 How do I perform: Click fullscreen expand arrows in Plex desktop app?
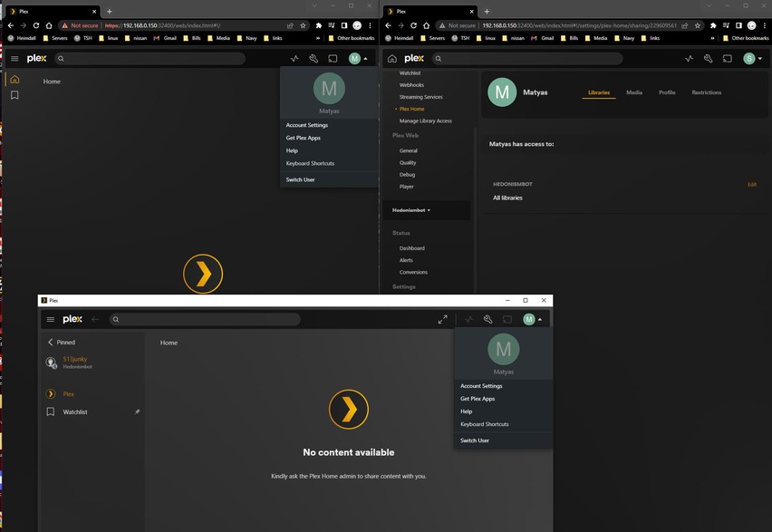click(442, 319)
